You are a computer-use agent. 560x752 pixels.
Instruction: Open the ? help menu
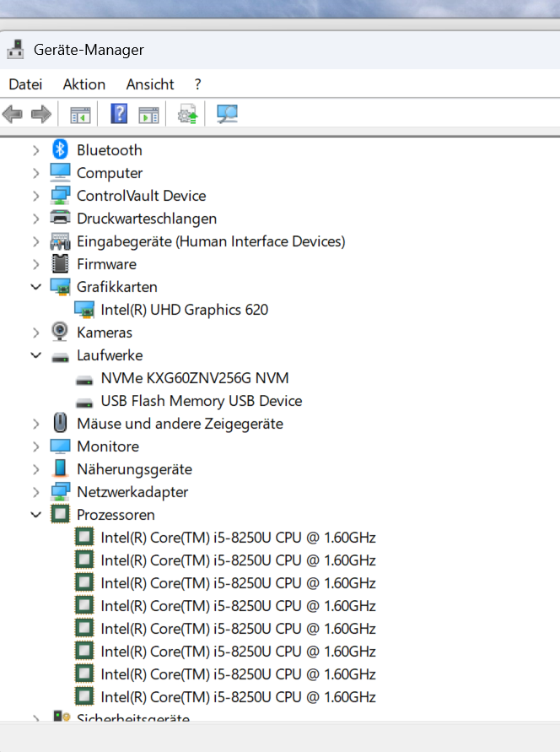pos(198,84)
